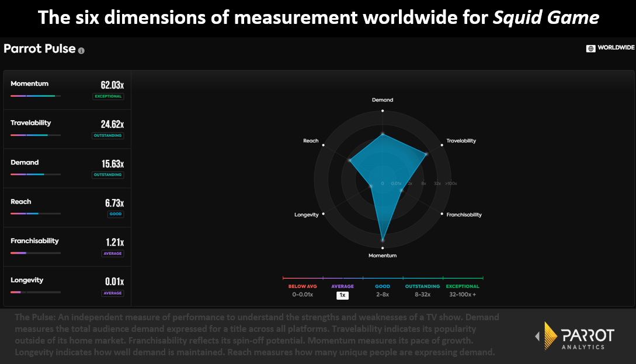This screenshot has height=364, width=636.
Task: Click the info icon beside Parrot Pulse
Action: 82,51
